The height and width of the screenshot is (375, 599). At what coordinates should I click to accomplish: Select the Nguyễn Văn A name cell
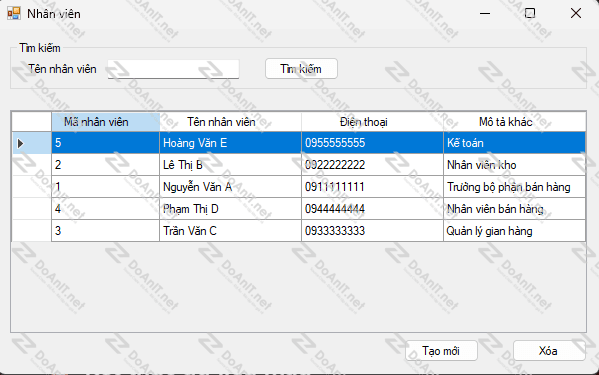click(230, 187)
